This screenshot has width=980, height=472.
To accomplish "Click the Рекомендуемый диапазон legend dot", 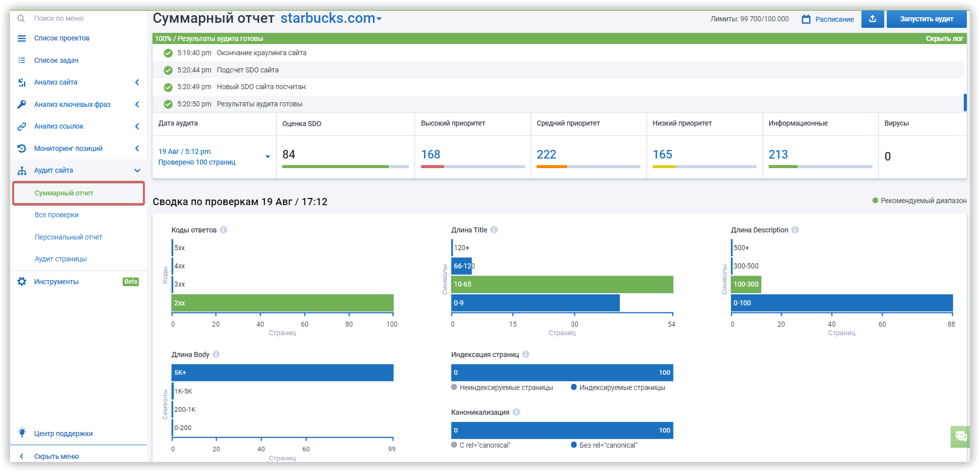I will pos(875,201).
